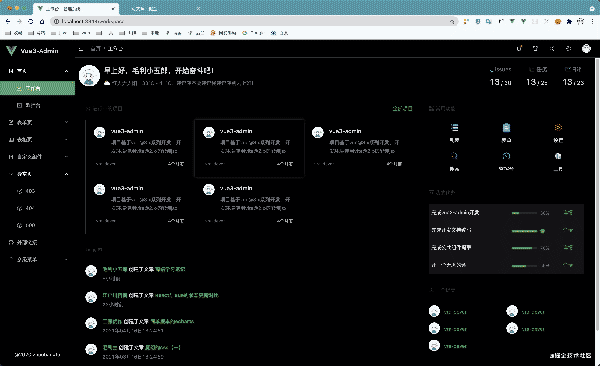This screenshot has width=600, height=366.
Task: Collapse the sidebar group containing 403, 404, 500
Action: click(67, 174)
